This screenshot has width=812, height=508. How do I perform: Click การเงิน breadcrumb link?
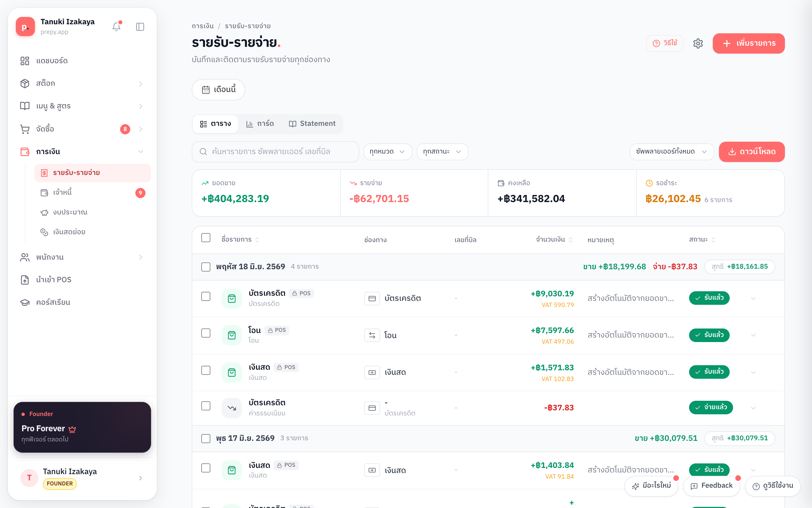click(x=203, y=26)
